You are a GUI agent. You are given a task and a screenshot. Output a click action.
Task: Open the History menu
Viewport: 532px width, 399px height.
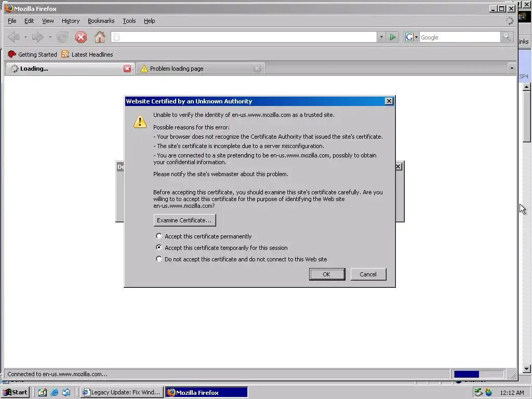(71, 21)
